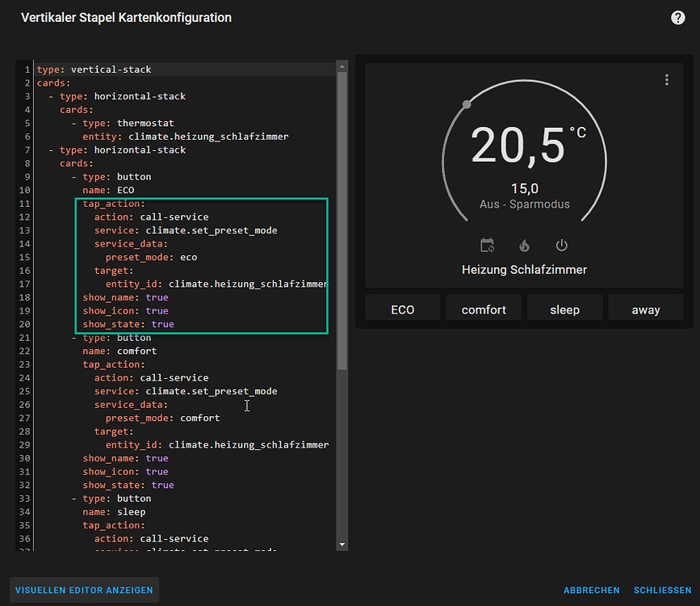Click the Aus - Sparmodus status text

click(524, 204)
